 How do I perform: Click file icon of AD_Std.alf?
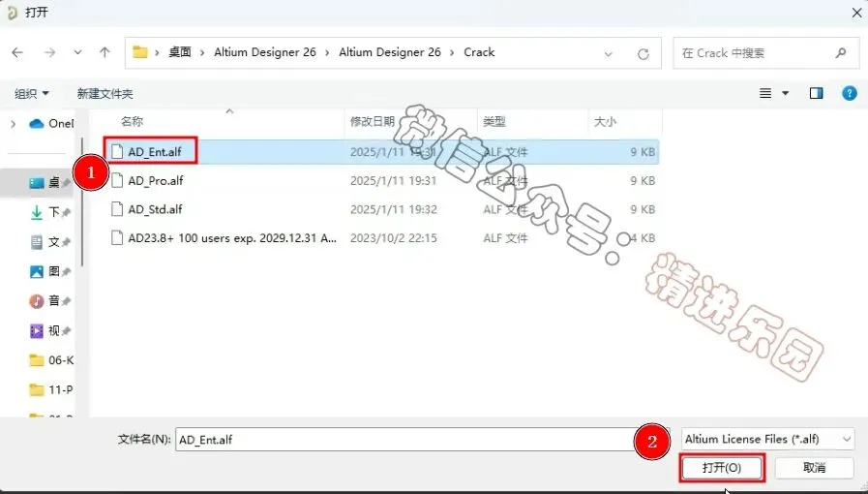[x=117, y=209]
